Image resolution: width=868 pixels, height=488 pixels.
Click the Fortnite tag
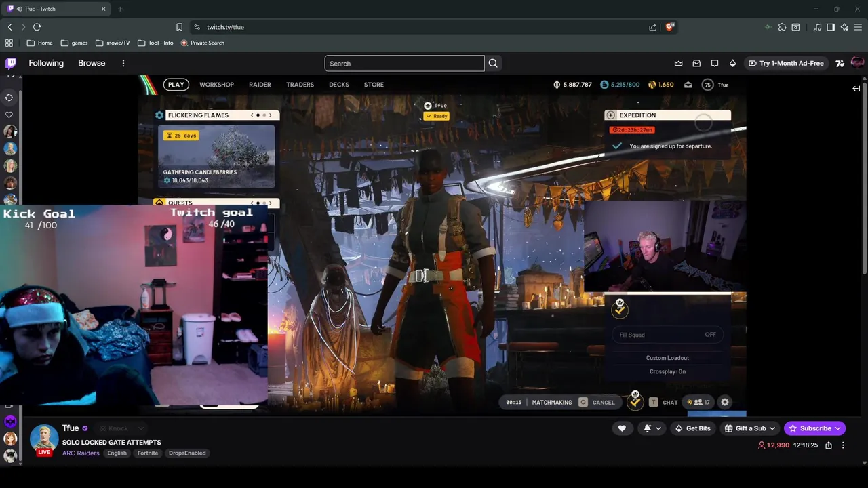click(148, 453)
